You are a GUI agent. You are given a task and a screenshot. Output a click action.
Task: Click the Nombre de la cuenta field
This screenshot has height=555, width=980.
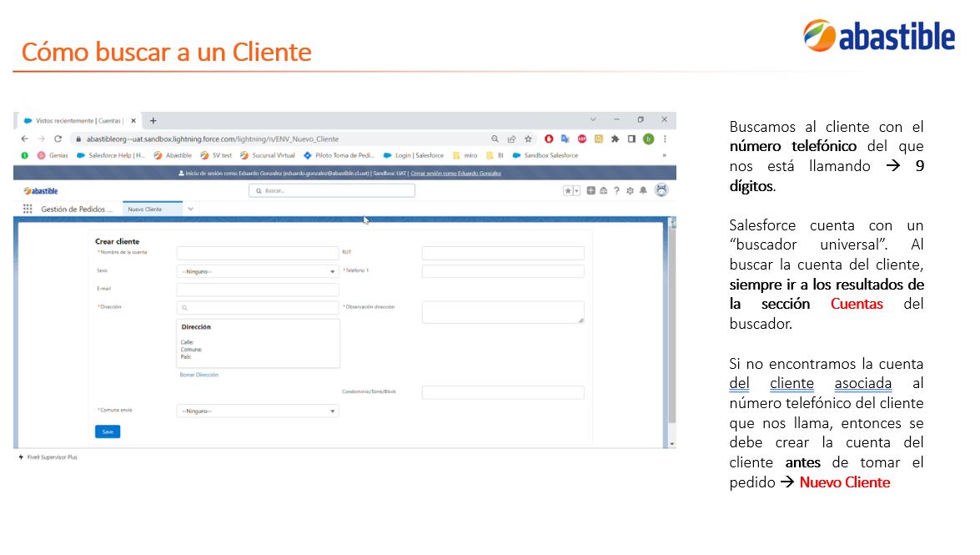258,254
